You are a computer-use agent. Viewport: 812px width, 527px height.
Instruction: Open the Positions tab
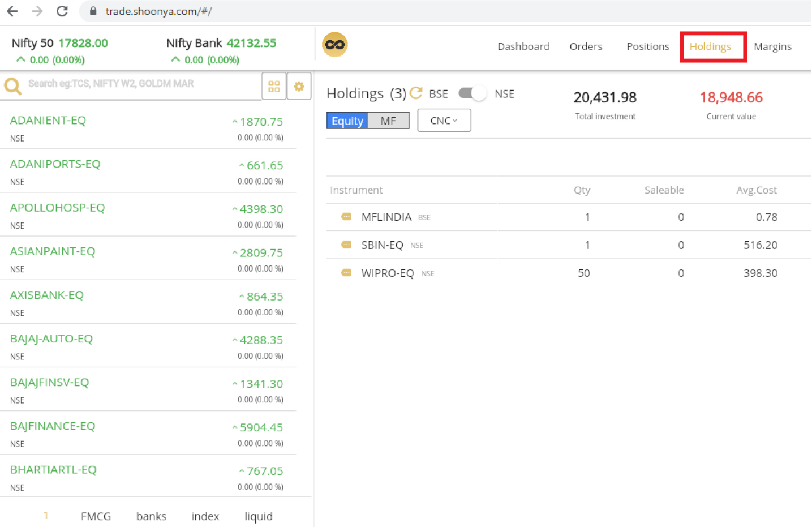click(x=648, y=46)
